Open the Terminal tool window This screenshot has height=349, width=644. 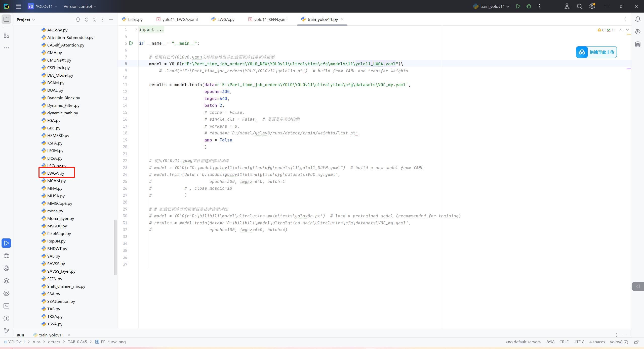pos(7,306)
